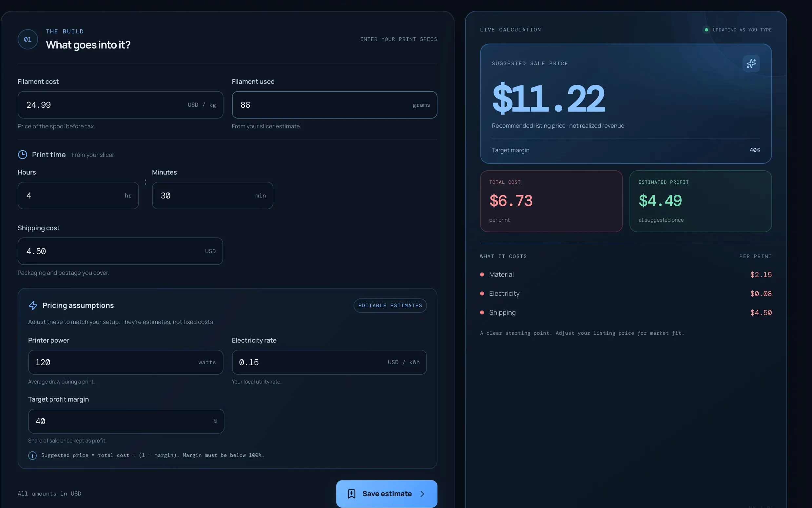This screenshot has height=508, width=812.
Task: Click the Material cost $2.15 value
Action: tap(761, 274)
